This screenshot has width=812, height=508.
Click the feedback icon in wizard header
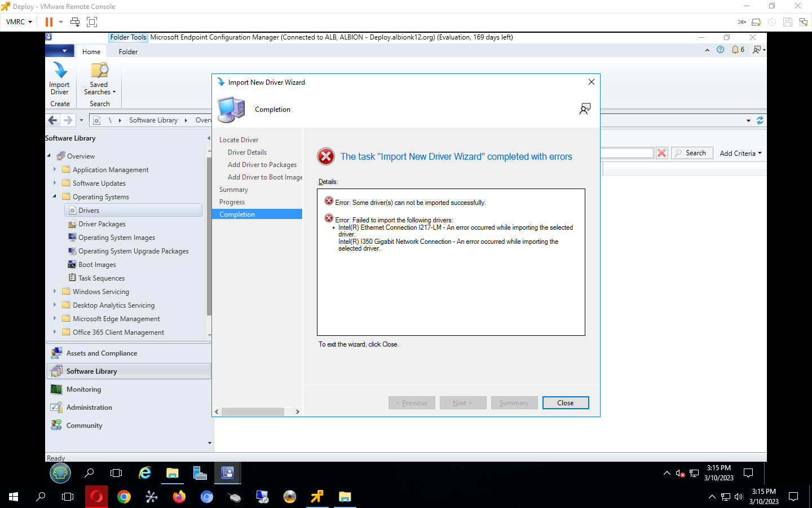pyautogui.click(x=585, y=109)
